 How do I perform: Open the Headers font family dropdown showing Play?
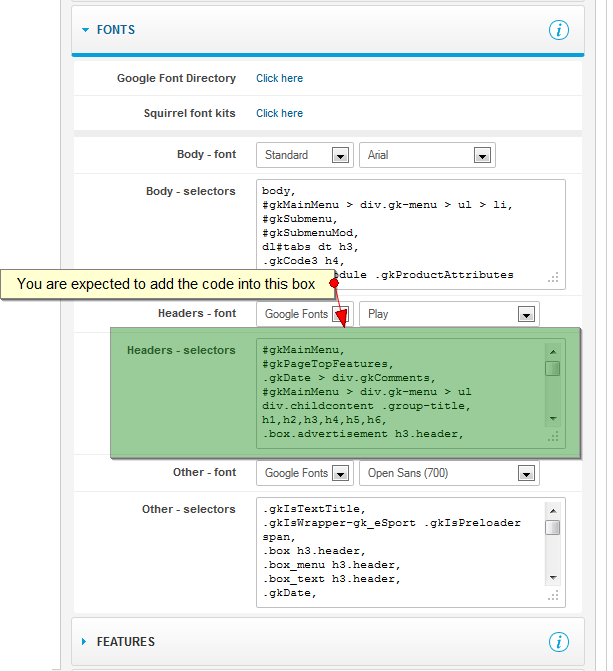point(449,314)
